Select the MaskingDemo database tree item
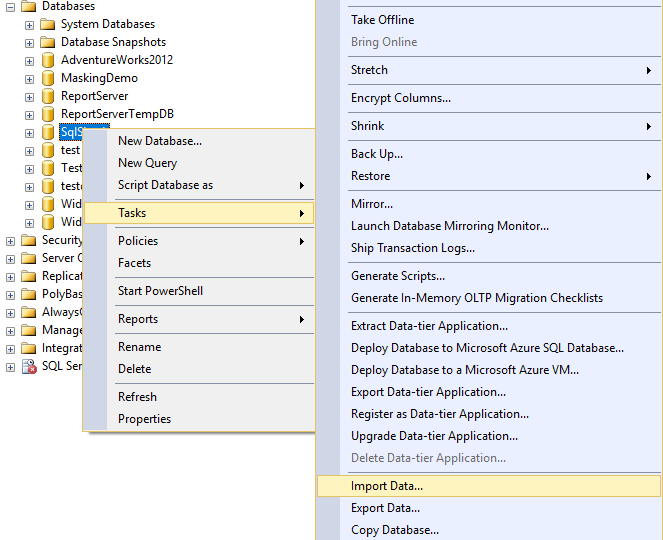This screenshot has width=663, height=540. (x=99, y=78)
